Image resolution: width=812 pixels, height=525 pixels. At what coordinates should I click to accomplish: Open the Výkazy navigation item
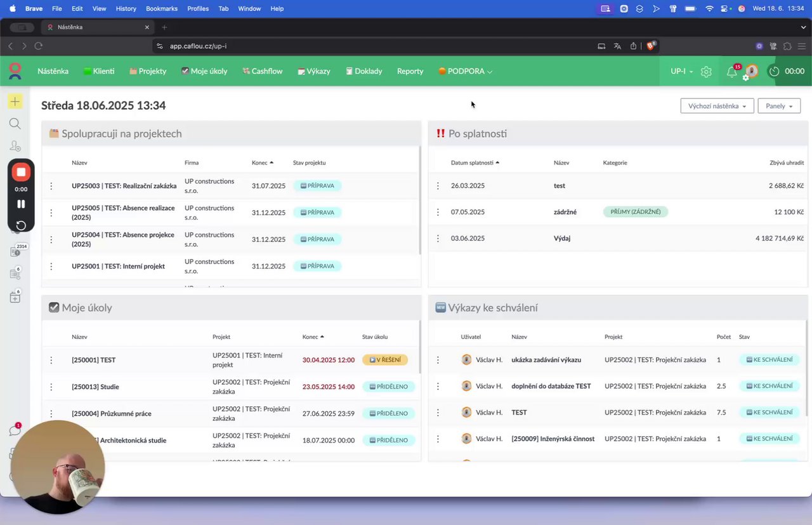[314, 71]
